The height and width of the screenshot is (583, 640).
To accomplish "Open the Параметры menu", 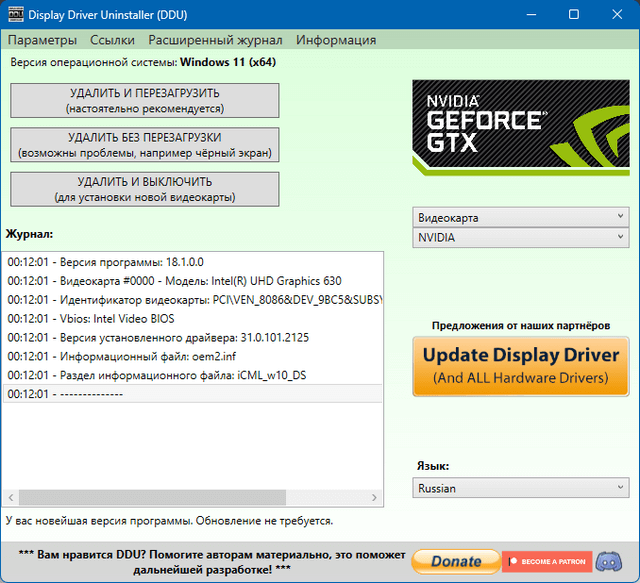I will tap(42, 40).
